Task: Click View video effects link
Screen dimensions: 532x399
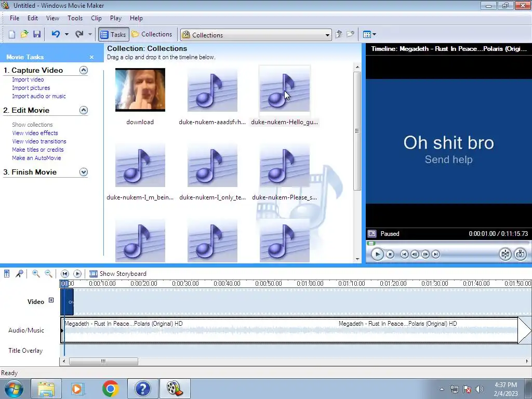Action: [35, 133]
